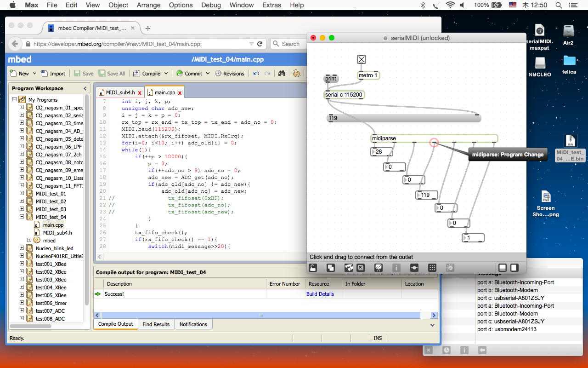Toggle the grid icon in Max toolbar
The height and width of the screenshot is (368, 588).
pyautogui.click(x=432, y=268)
